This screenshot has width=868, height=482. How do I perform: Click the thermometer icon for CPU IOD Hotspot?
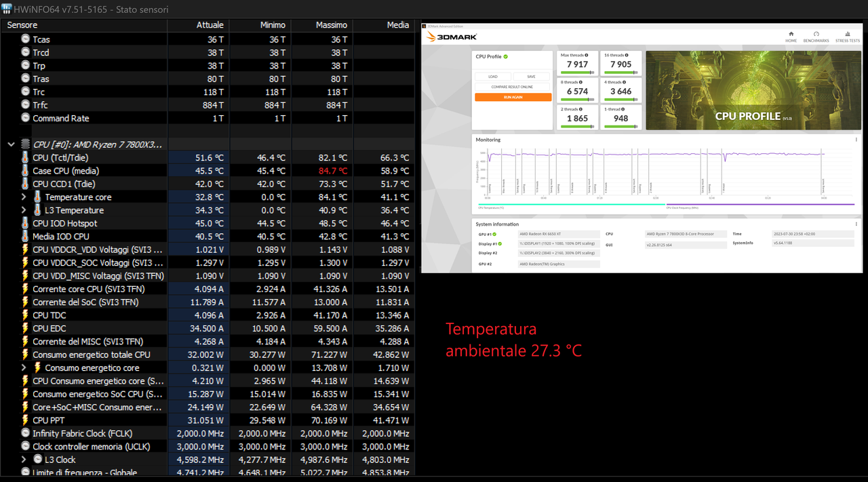[x=26, y=223]
